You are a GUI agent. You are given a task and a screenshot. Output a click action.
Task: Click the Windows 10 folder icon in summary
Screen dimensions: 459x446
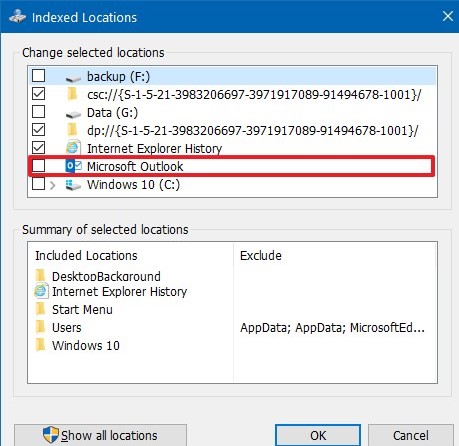(40, 345)
